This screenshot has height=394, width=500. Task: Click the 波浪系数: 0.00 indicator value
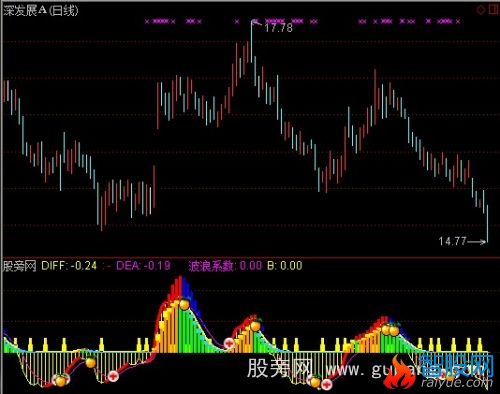(x=225, y=266)
